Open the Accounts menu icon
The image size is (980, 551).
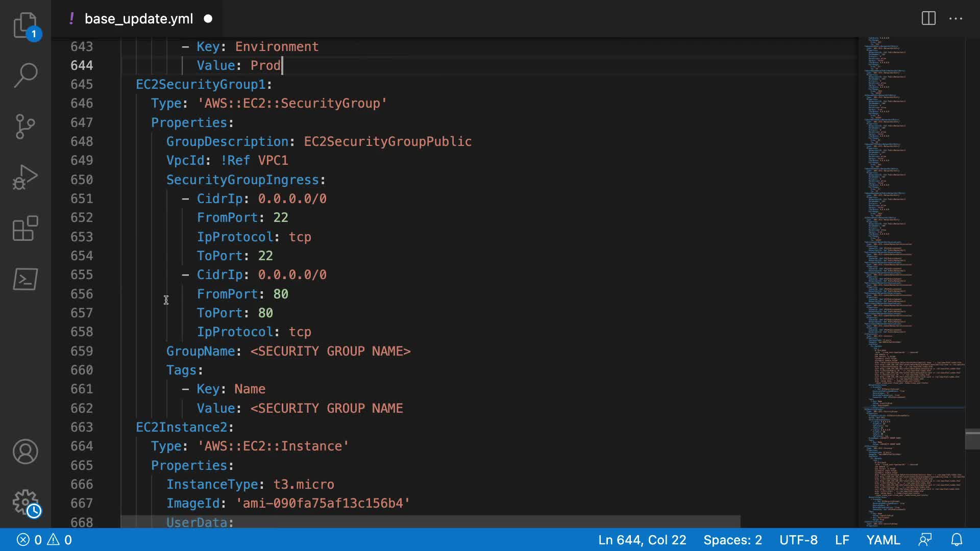[x=25, y=452]
